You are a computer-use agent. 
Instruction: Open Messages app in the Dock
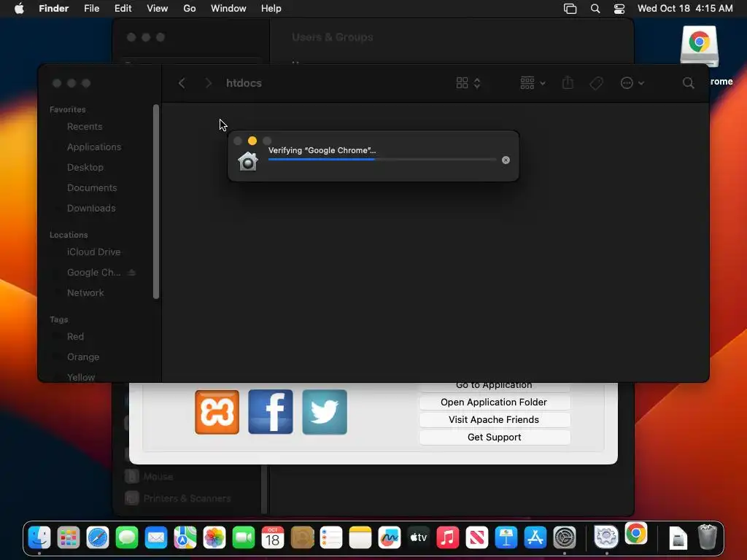[127, 537]
